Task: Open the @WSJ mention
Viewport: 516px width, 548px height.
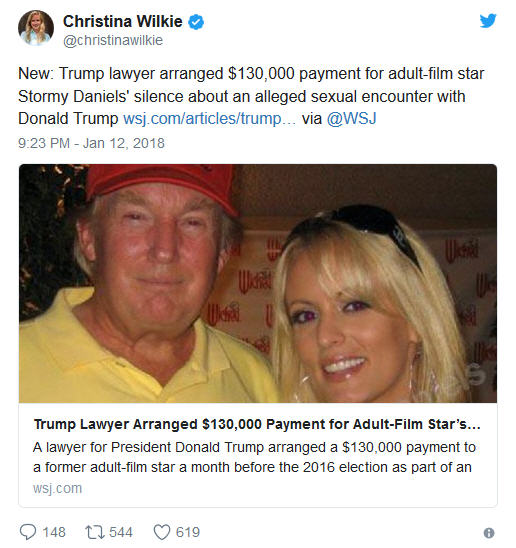Action: (351, 118)
